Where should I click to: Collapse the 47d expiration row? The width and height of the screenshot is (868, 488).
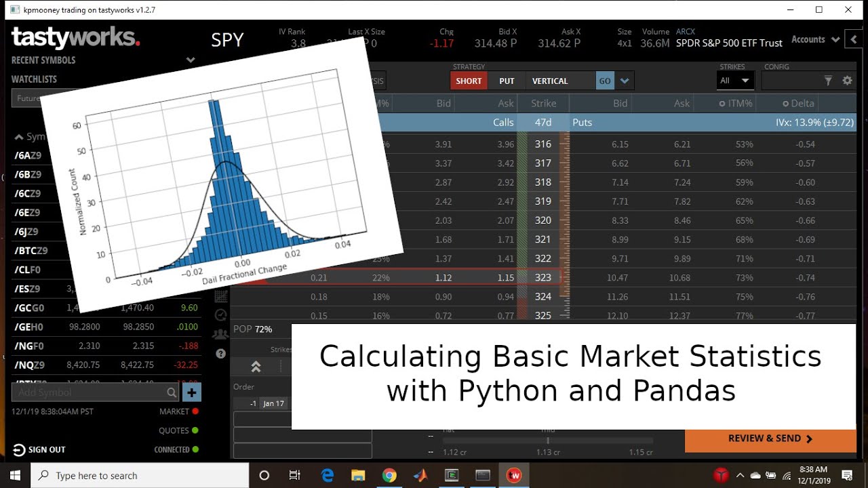543,123
